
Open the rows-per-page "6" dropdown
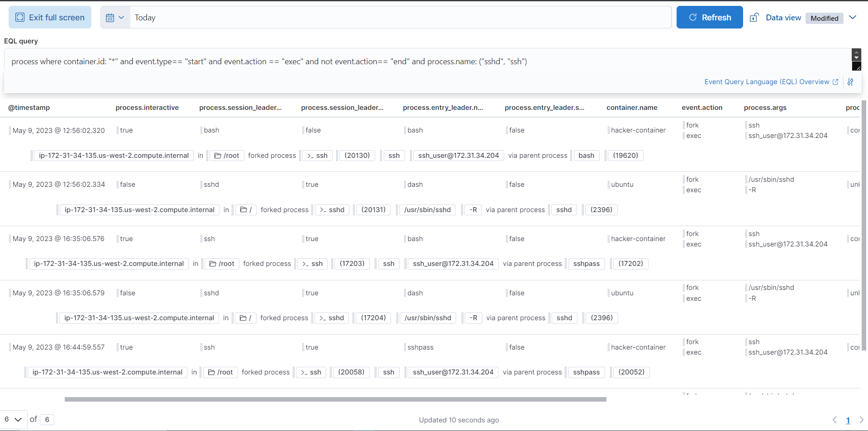pos(13,419)
